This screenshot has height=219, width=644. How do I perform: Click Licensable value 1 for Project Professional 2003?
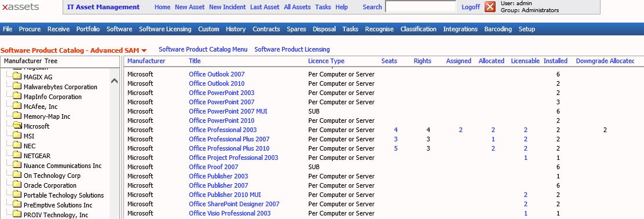525,158
